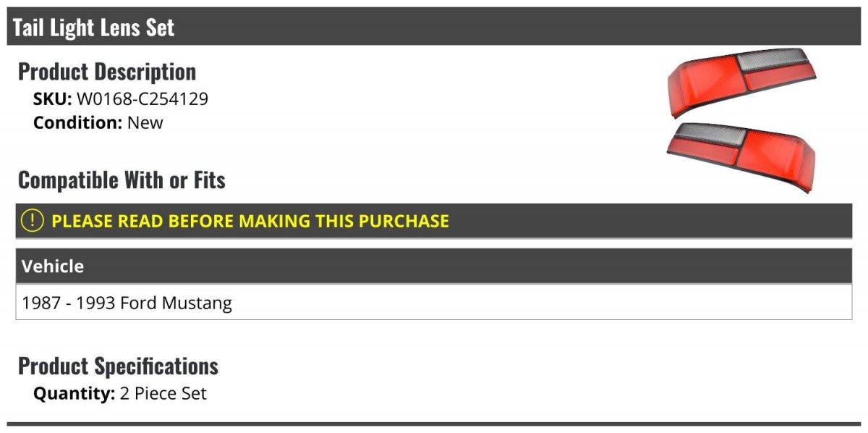Click the Condition label
The height and width of the screenshot is (433, 868).
pos(78,122)
